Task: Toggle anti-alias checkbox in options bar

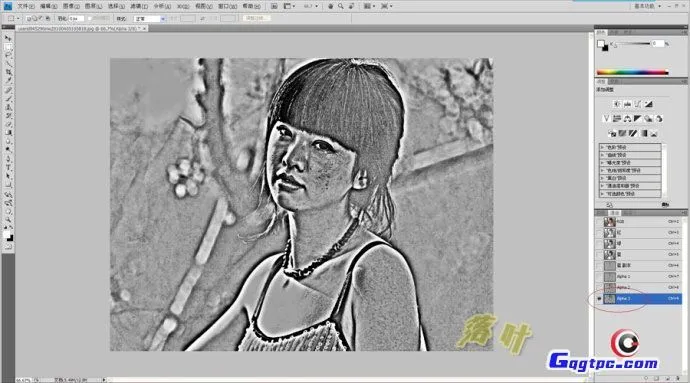Action: coord(90,18)
